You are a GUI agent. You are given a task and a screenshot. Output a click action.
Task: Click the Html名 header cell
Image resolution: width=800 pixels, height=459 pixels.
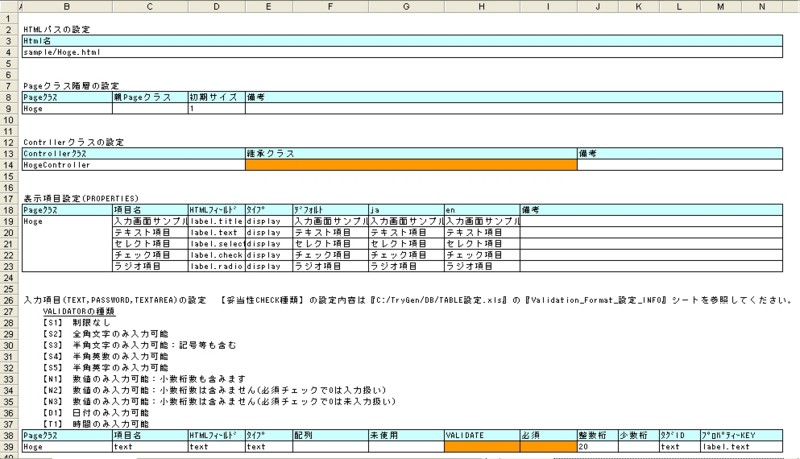coord(402,41)
